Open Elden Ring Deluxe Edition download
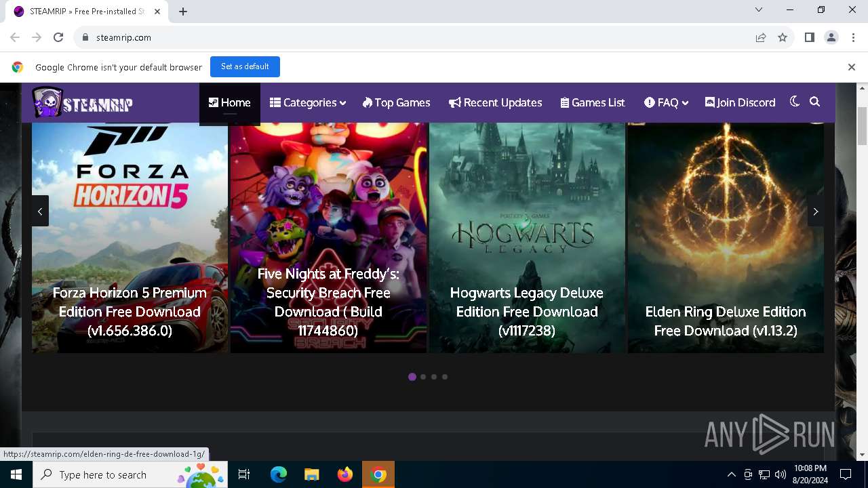 [x=726, y=321]
